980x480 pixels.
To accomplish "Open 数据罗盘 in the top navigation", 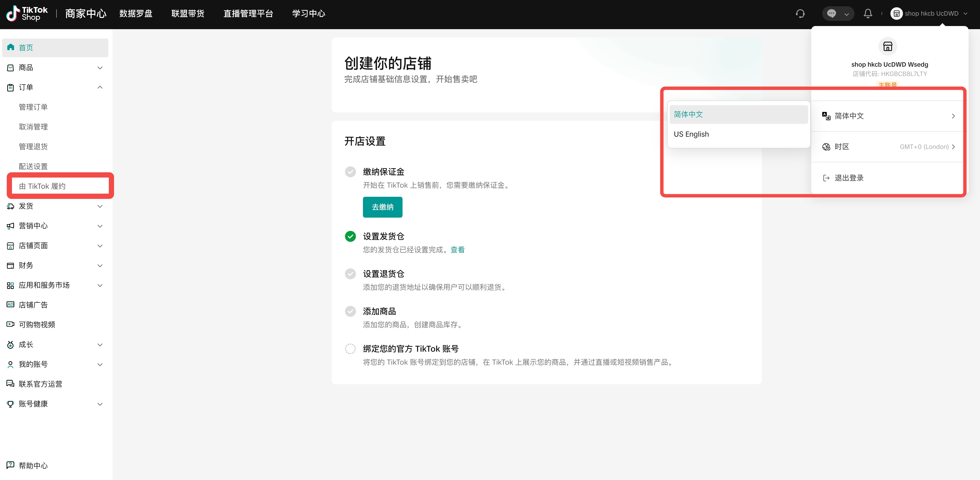I will (136, 14).
